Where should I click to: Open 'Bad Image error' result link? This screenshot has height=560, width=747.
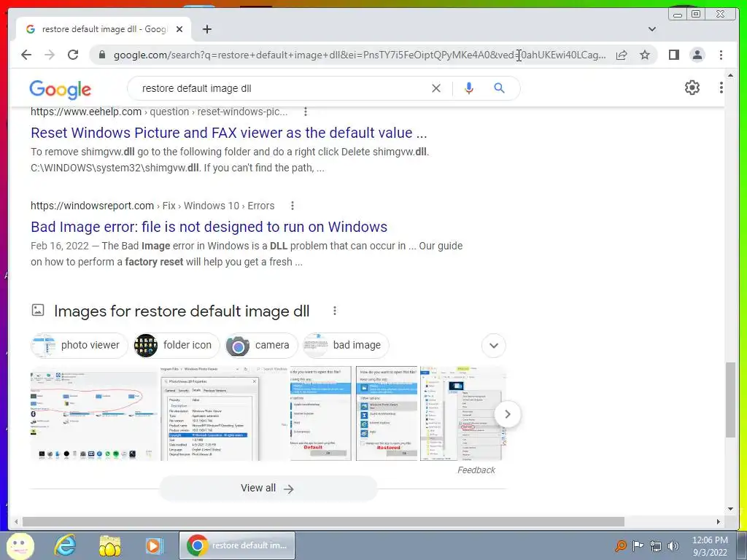tap(209, 227)
